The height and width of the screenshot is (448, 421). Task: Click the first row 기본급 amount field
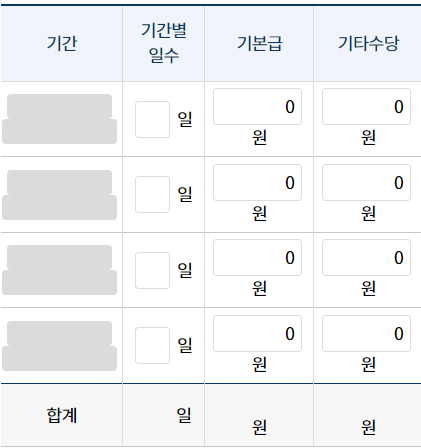pyautogui.click(x=257, y=106)
